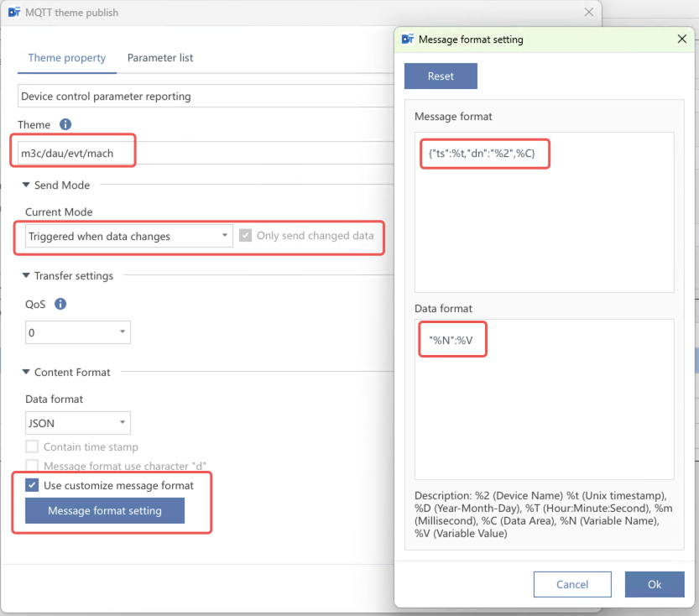Open the JSON data format dropdown
The image size is (699, 616).
[x=78, y=424]
